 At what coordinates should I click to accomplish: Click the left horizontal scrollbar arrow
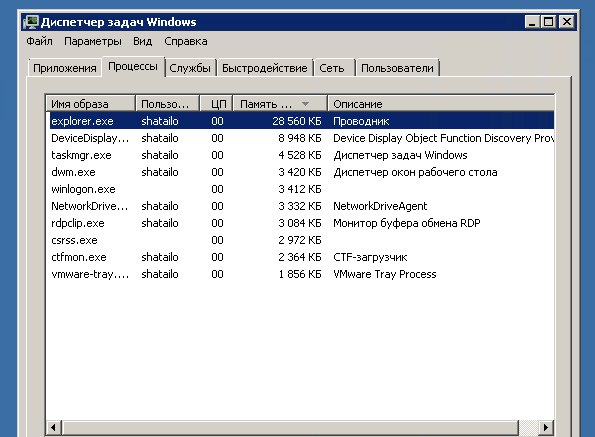(x=53, y=428)
